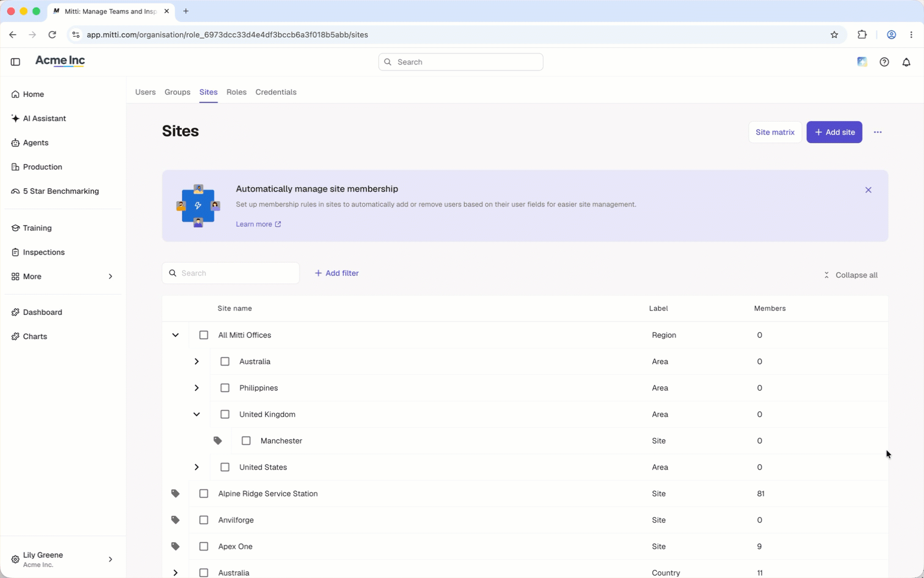Viewport: 924px width, 578px height.
Task: Open the browser profile icon
Action: pyautogui.click(x=892, y=35)
